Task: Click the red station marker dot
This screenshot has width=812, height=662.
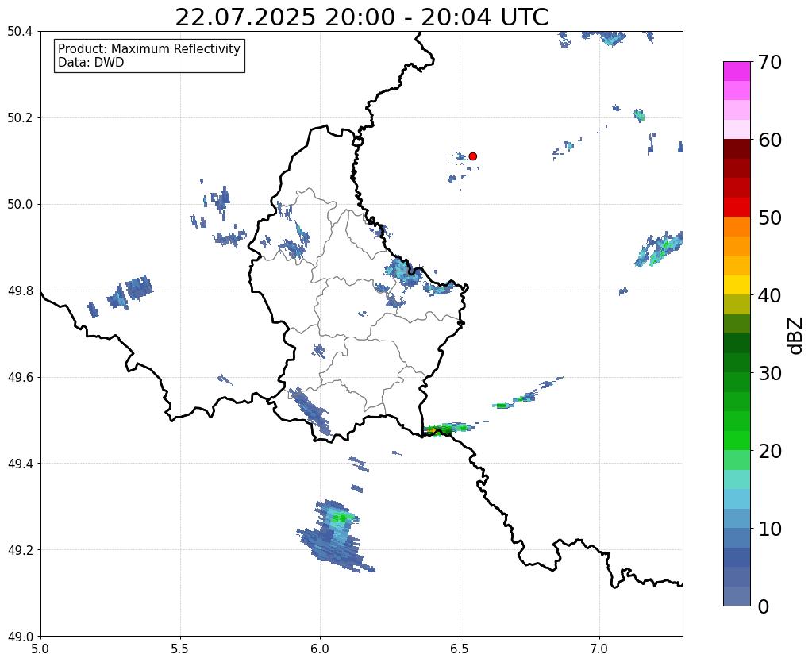Action: coord(472,156)
